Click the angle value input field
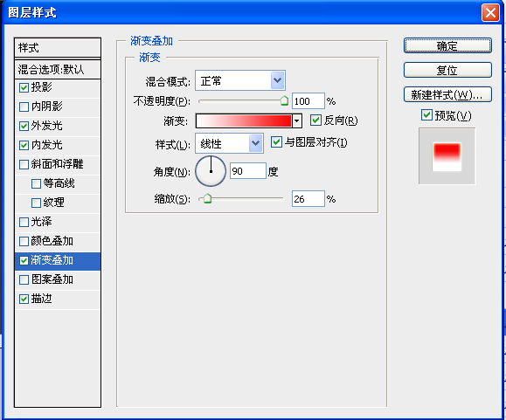 (248, 171)
